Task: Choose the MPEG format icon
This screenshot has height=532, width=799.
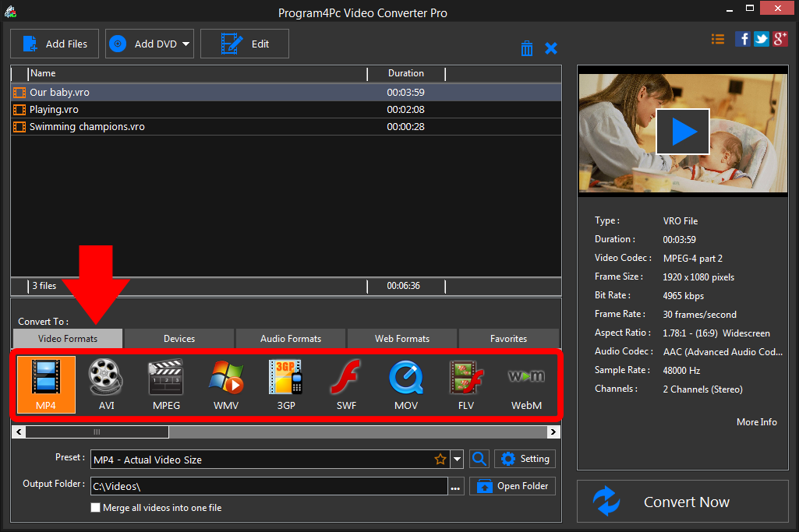Action: tap(165, 384)
